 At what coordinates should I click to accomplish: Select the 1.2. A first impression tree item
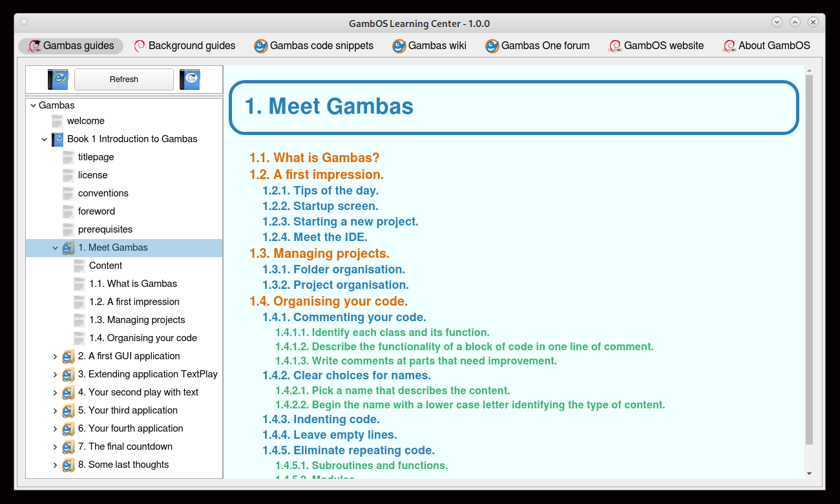pyautogui.click(x=134, y=302)
